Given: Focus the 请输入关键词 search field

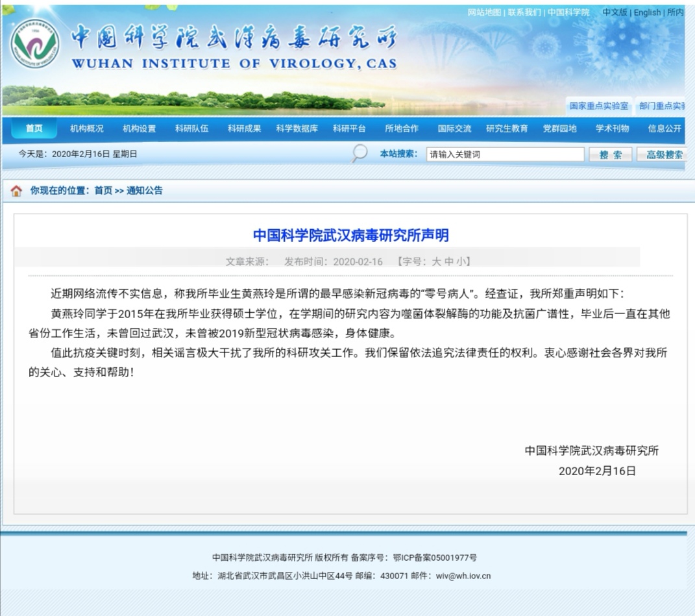Looking at the screenshot, I should [x=505, y=154].
